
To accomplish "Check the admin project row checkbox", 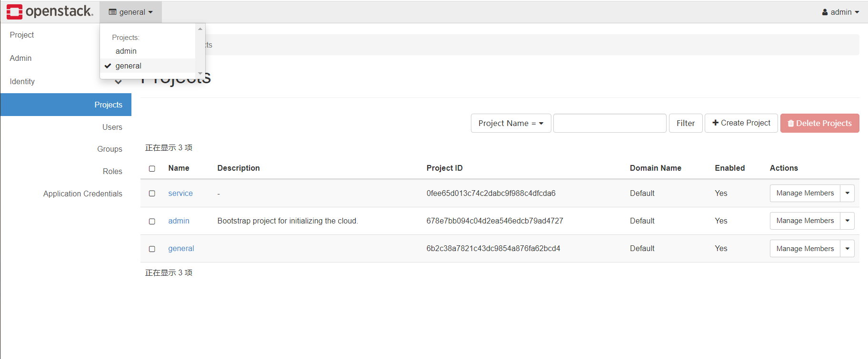I will point(152,221).
